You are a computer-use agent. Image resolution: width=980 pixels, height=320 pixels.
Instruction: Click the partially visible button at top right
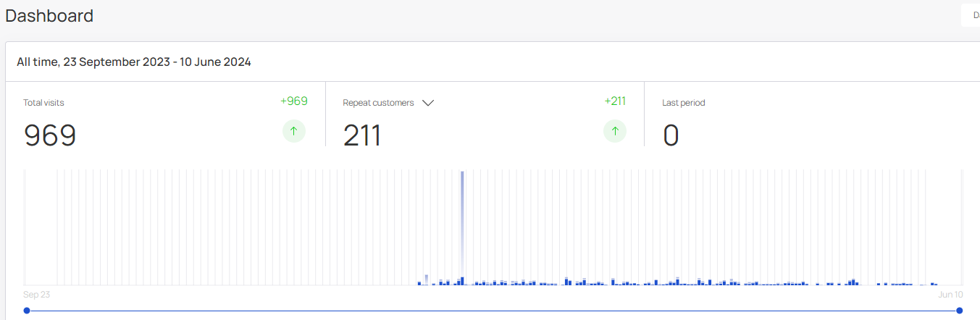pyautogui.click(x=971, y=15)
